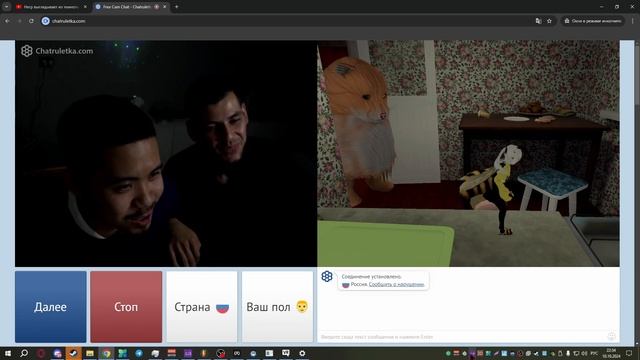Open the Страна country selector

(x=202, y=307)
